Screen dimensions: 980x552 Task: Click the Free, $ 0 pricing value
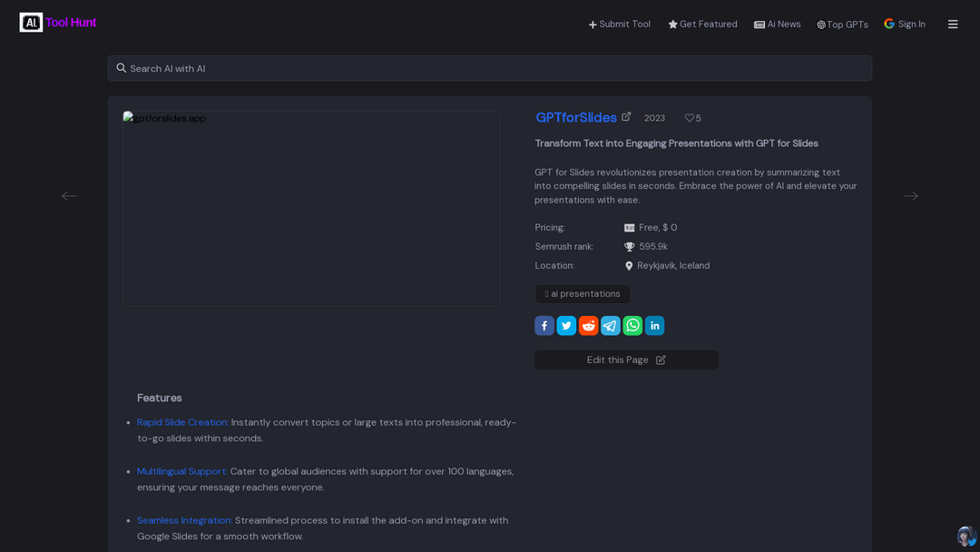coord(658,228)
